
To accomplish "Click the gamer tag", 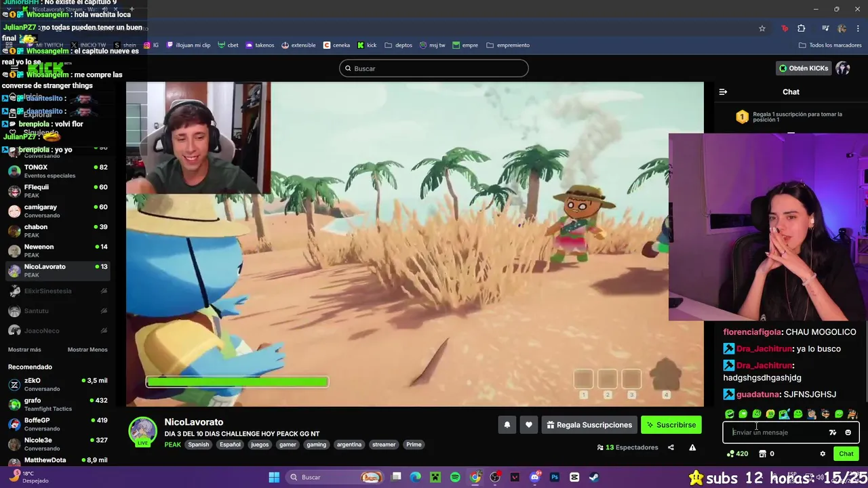I will [288, 445].
